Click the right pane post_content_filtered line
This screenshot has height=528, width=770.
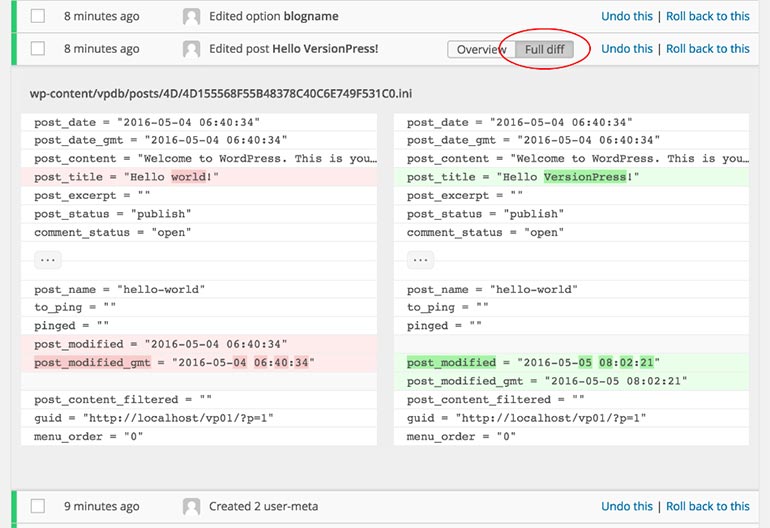572,399
